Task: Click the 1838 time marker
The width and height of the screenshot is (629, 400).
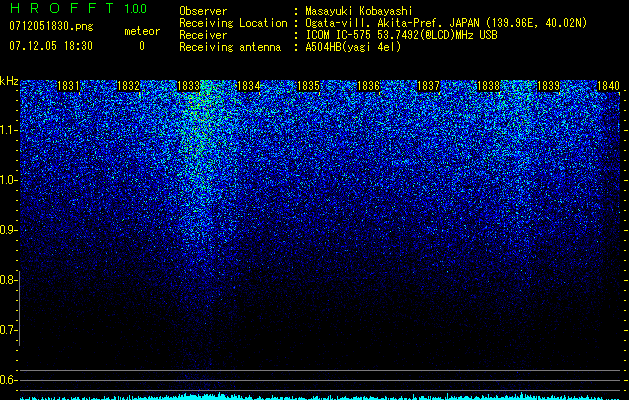Action: click(489, 86)
